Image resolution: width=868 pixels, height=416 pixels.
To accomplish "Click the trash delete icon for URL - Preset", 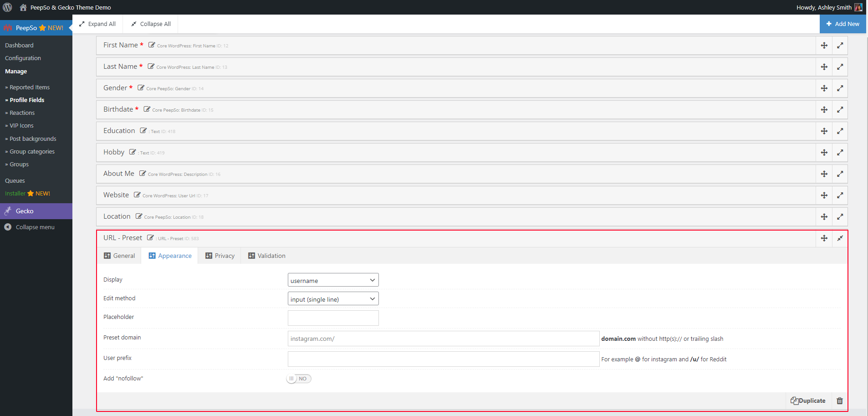I will 840,401.
